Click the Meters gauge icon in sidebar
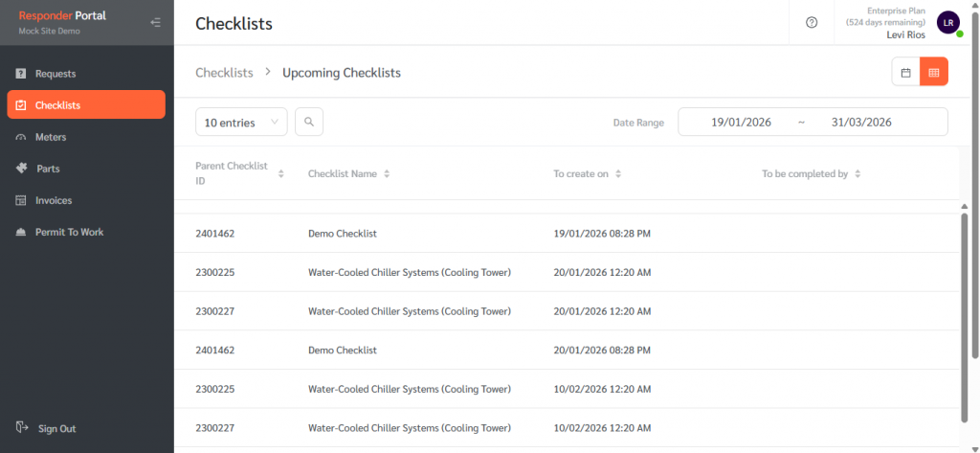This screenshot has width=980, height=453. pos(21,137)
